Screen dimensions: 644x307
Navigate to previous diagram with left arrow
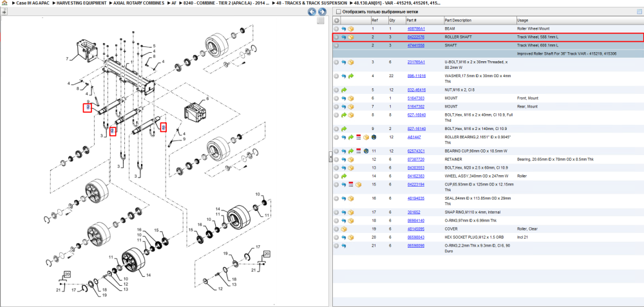click(312, 12)
